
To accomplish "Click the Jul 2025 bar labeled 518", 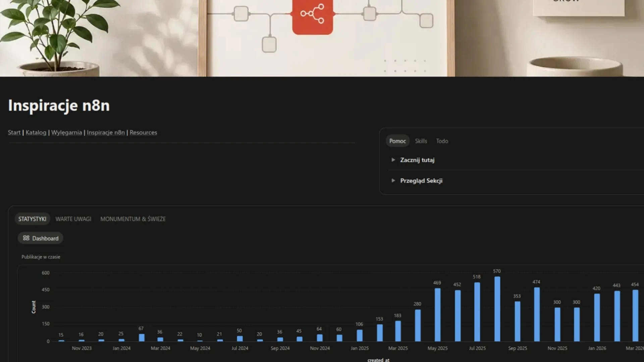I will coord(477,312).
